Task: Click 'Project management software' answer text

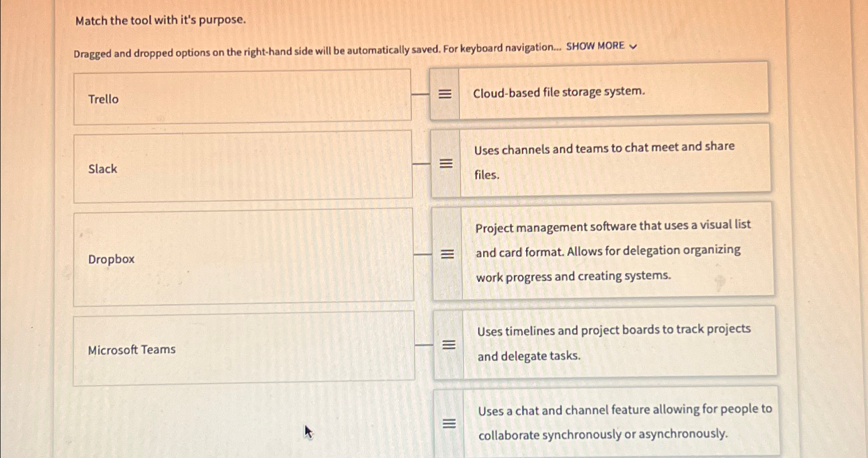Action: click(613, 251)
